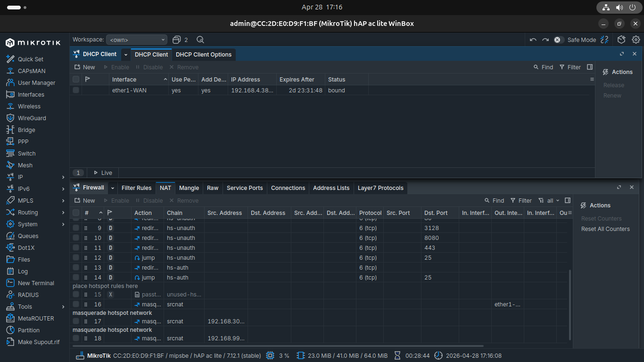Viewport: 644px width, 362px height.
Task: Sort by Chain column header in Firewall
Action: point(184,213)
